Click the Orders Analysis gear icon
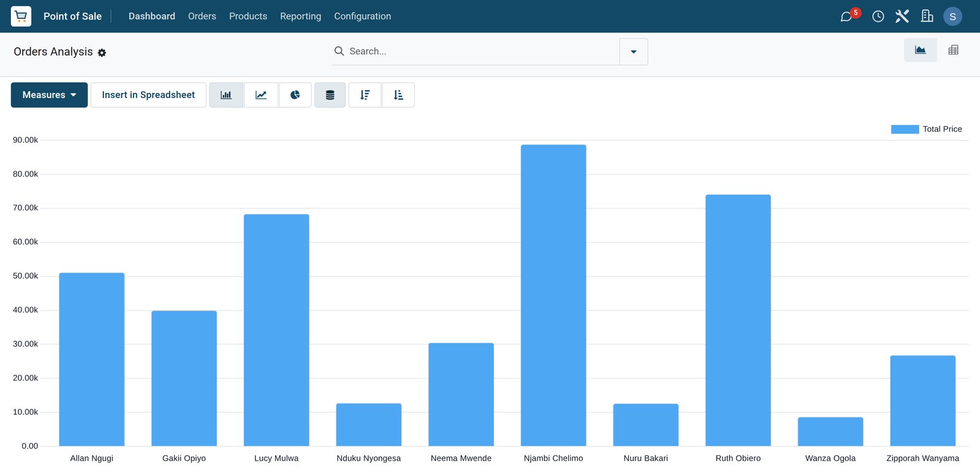This screenshot has width=980, height=476. (102, 53)
